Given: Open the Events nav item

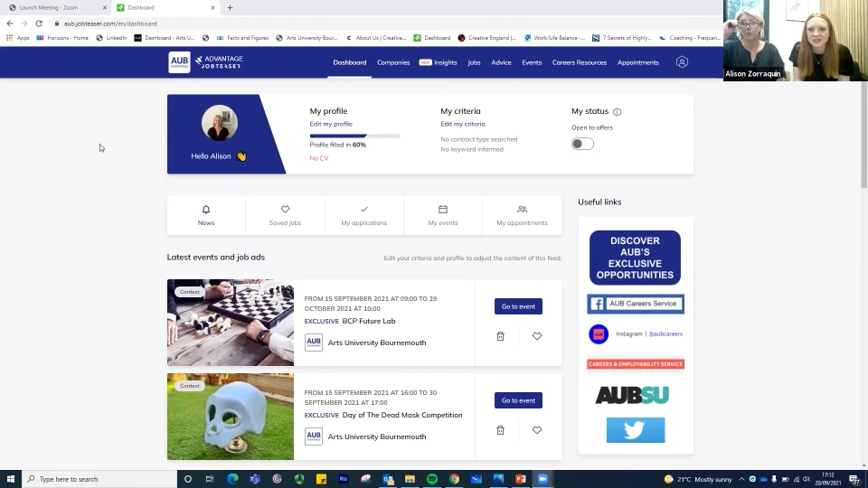Looking at the screenshot, I should 532,62.
